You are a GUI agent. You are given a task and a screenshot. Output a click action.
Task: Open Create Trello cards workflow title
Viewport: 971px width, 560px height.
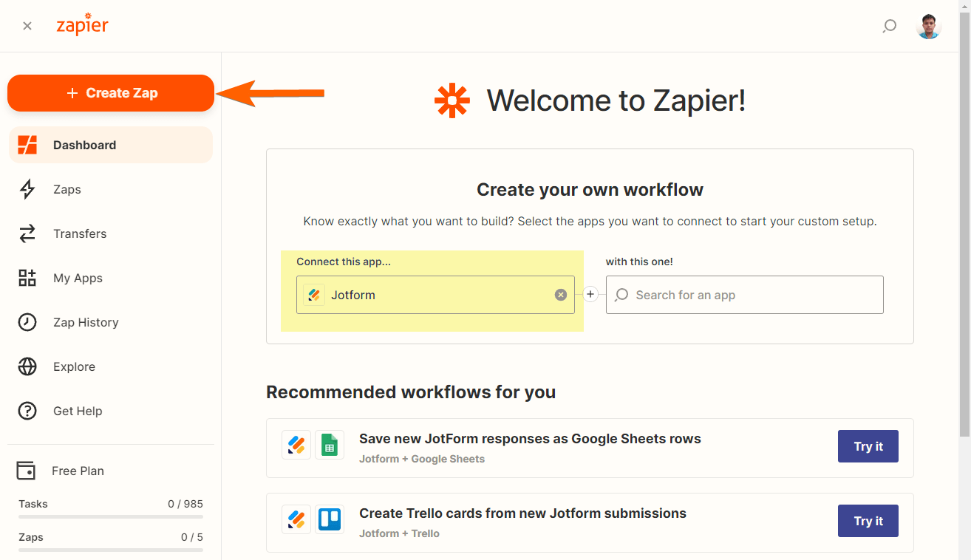(522, 513)
